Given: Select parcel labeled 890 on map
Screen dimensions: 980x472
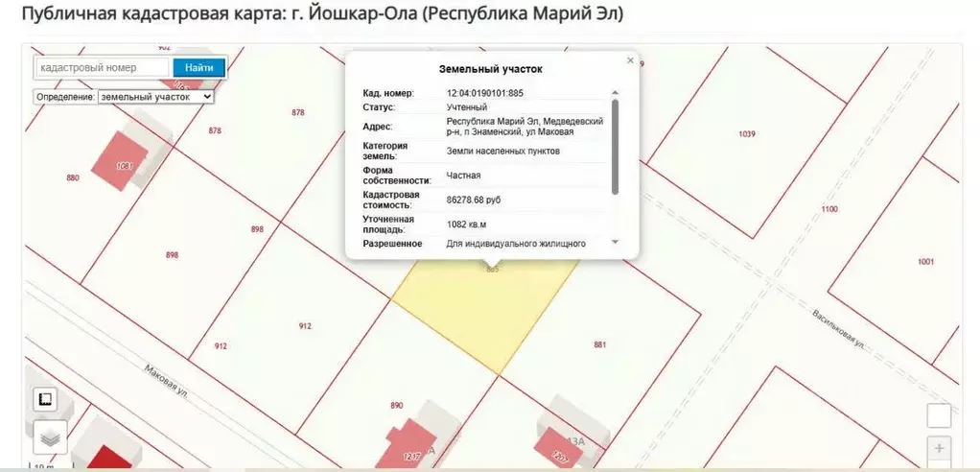Looking at the screenshot, I should pyautogui.click(x=397, y=406).
